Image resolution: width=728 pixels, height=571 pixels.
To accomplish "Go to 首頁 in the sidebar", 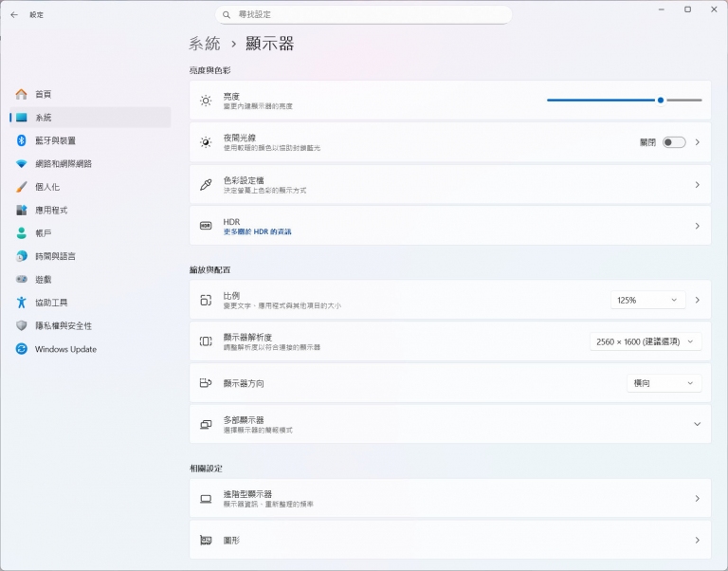I will (x=44, y=94).
